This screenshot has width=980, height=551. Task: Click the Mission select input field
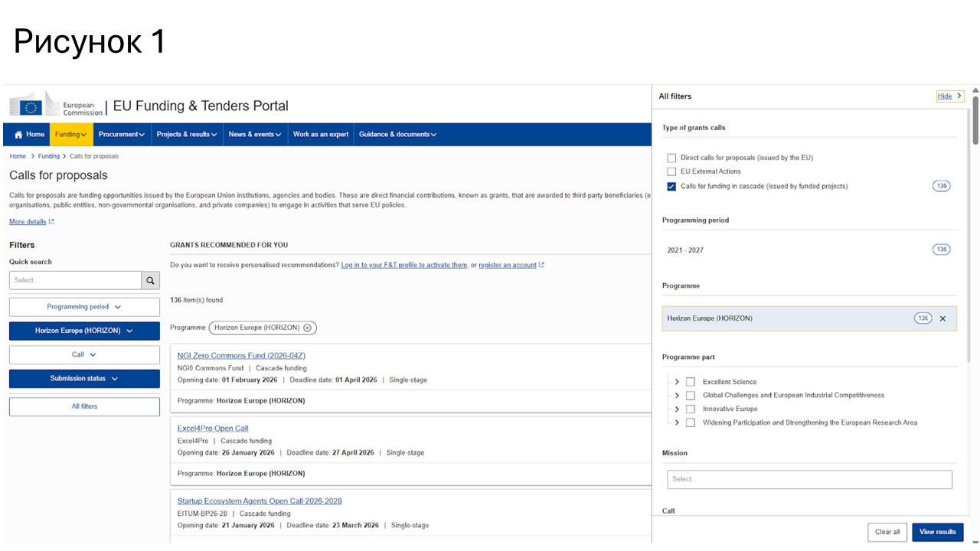tap(809, 479)
